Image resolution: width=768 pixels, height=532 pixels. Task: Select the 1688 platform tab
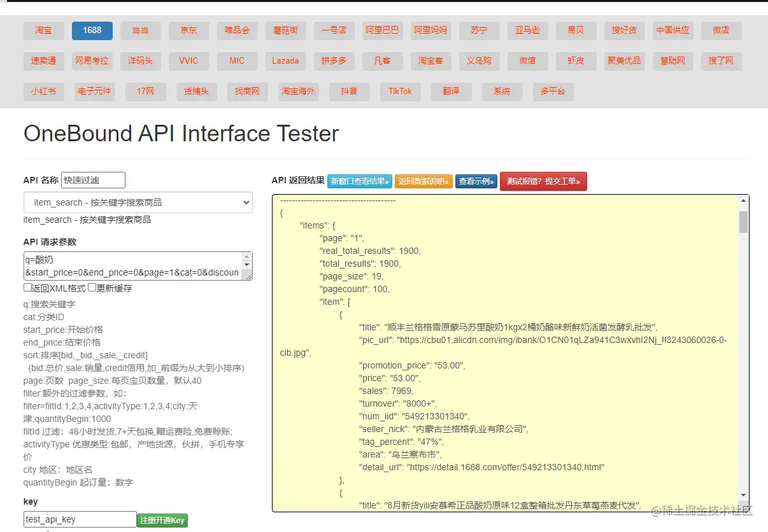pos(92,31)
